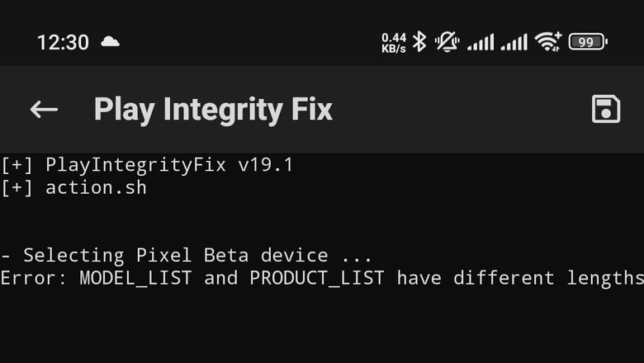Viewport: 644px width, 363px height.
Task: Tap the 12:30 clock in status bar
Action: point(63,42)
